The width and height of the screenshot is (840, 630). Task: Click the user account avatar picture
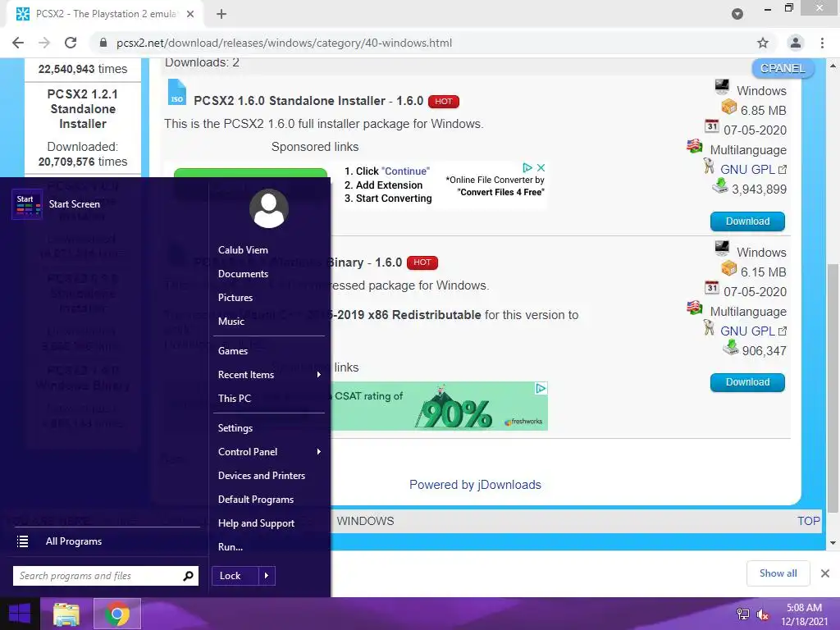point(269,208)
